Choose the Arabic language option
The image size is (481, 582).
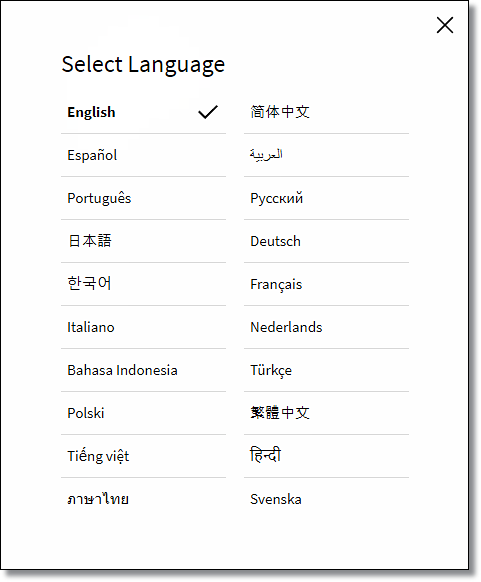[x=326, y=155]
